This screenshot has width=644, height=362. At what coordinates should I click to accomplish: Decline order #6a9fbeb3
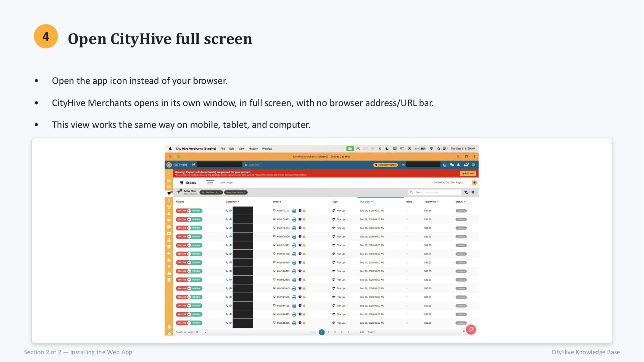pos(182,228)
